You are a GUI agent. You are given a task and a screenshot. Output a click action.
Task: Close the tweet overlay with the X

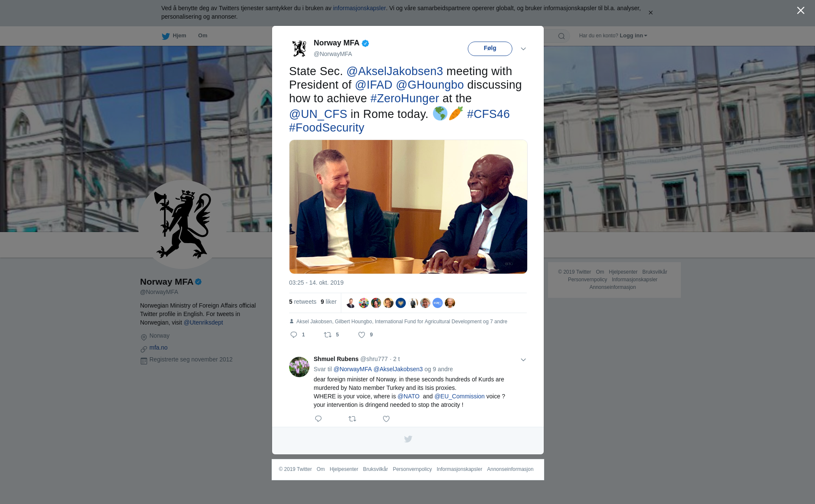(801, 11)
